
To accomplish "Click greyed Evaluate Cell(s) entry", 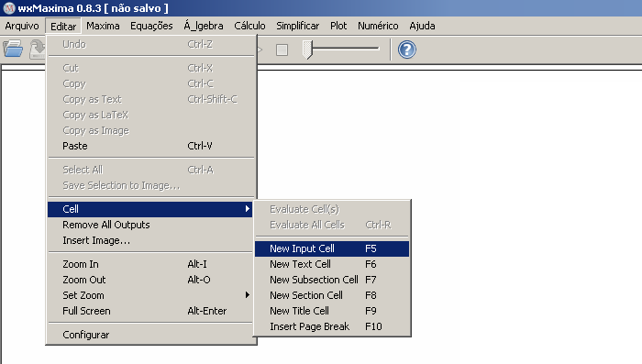I will pyautogui.click(x=332, y=209).
